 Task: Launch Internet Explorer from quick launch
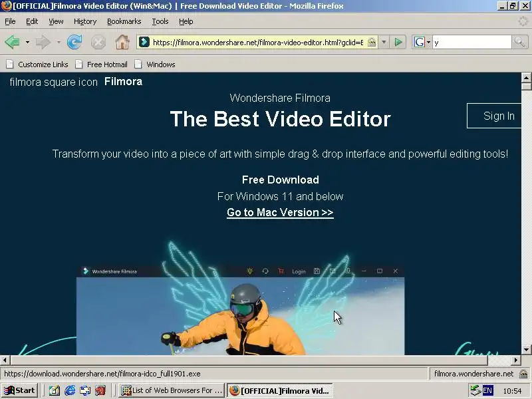tap(70, 391)
